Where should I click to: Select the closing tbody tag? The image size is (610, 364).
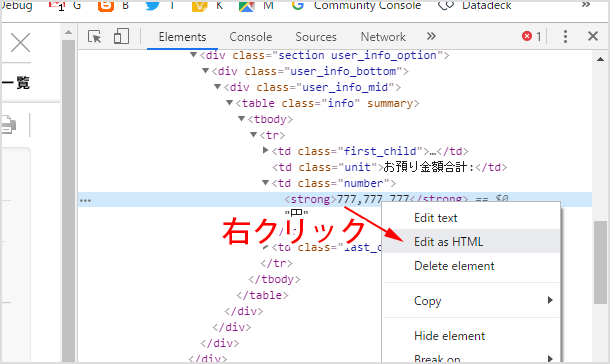(274, 279)
